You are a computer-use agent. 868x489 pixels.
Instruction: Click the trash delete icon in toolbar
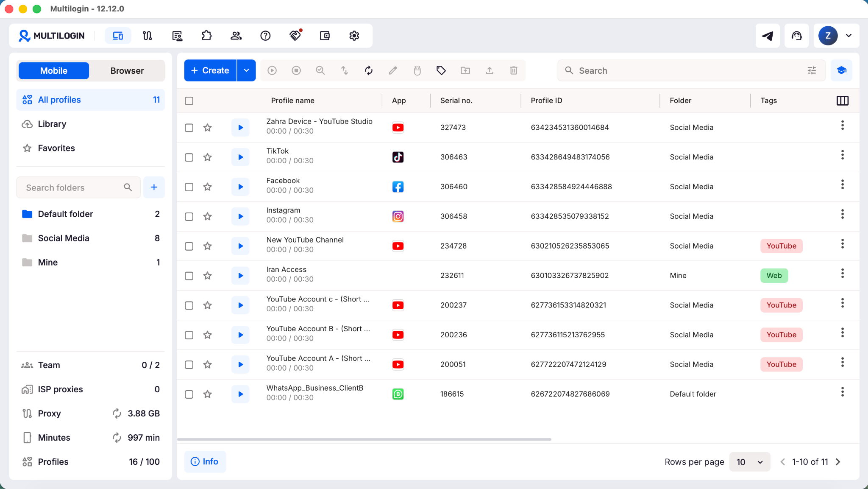514,70
